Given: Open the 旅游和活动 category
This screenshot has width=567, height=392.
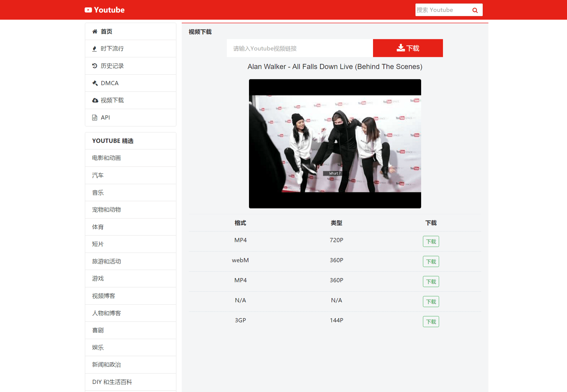Looking at the screenshot, I should coord(131,261).
